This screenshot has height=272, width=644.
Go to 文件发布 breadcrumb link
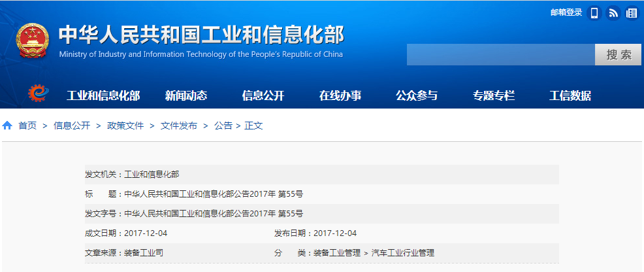[179, 126]
